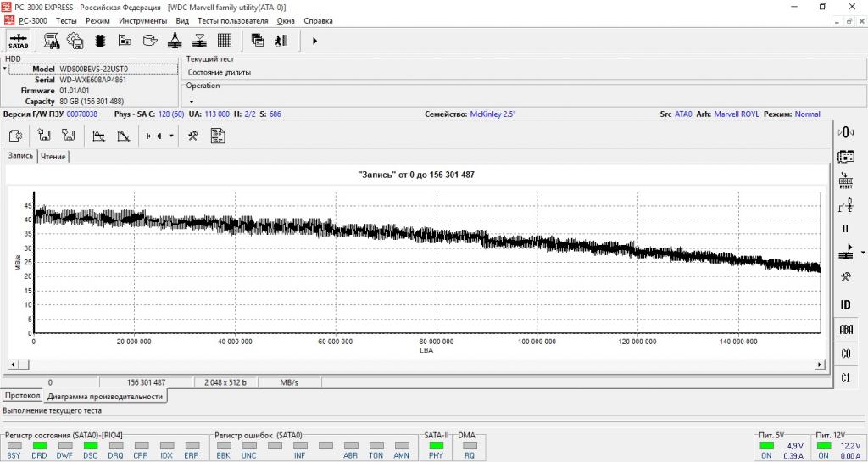
Task: Toggle the 5V power ON indicator
Action: tap(766, 445)
